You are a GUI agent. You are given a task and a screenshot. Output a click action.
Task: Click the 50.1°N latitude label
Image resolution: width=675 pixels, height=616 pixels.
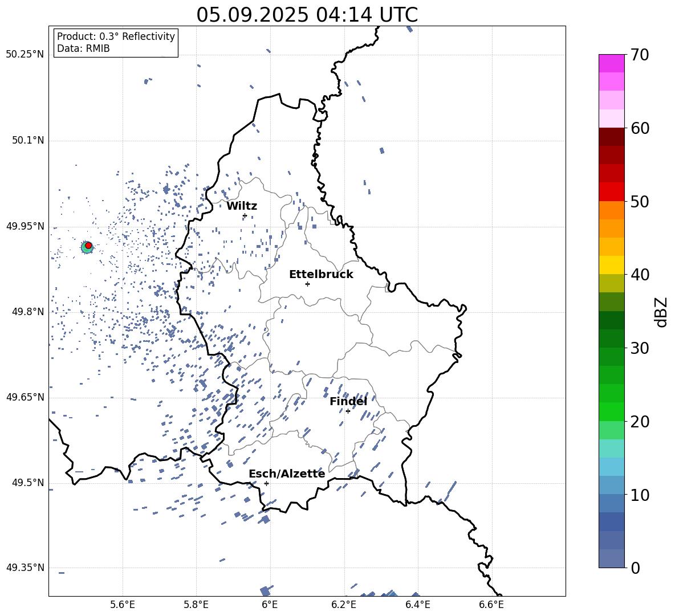point(27,140)
